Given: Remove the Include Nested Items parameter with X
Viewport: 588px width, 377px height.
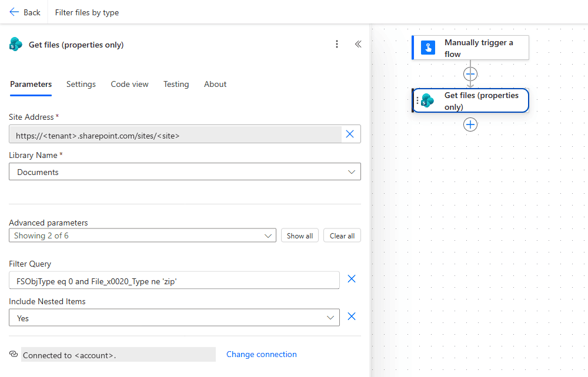Looking at the screenshot, I should click(x=352, y=317).
